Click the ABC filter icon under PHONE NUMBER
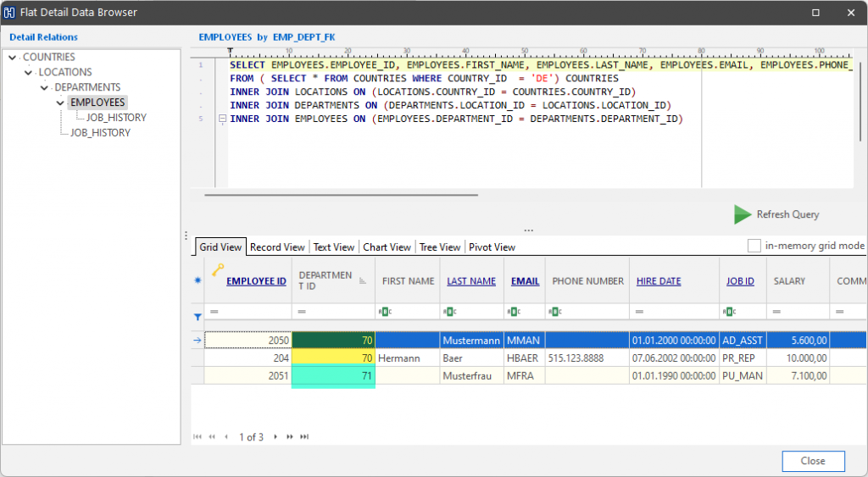Image resolution: width=868 pixels, height=477 pixels. (x=554, y=312)
